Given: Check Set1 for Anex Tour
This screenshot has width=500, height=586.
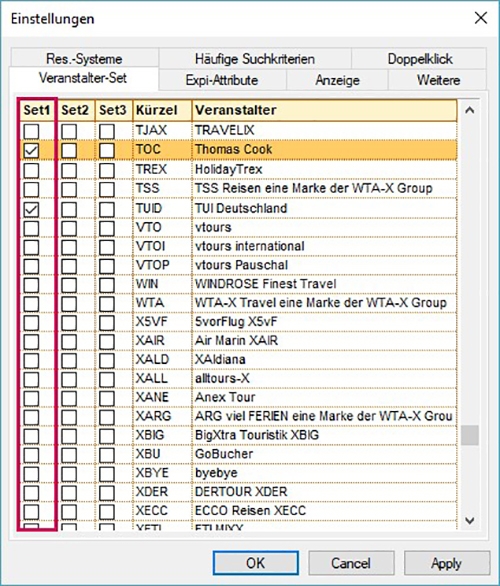Looking at the screenshot, I should tap(31, 398).
